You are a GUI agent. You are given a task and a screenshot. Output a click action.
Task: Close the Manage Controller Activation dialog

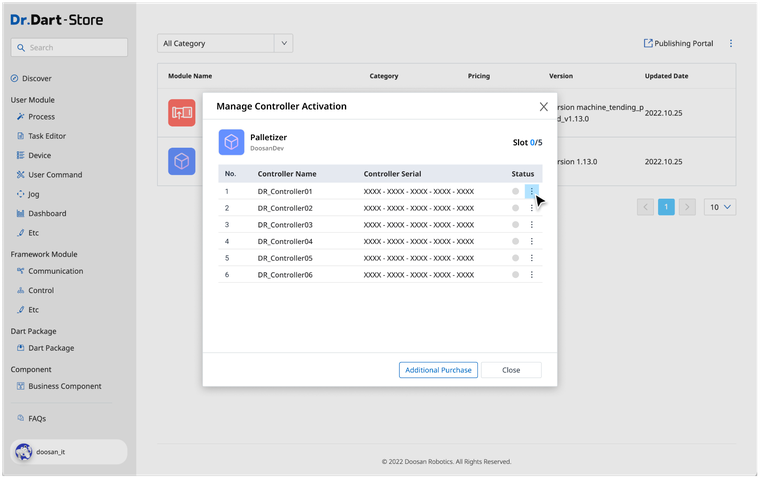pyautogui.click(x=543, y=106)
